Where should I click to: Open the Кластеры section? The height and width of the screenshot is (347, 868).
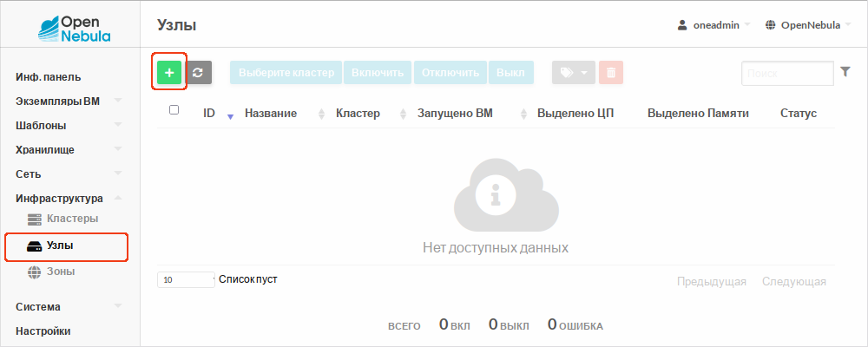pyautogui.click(x=71, y=218)
